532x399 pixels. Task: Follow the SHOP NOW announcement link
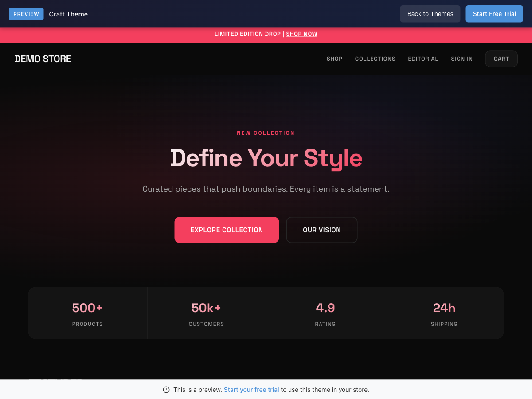[x=301, y=34]
